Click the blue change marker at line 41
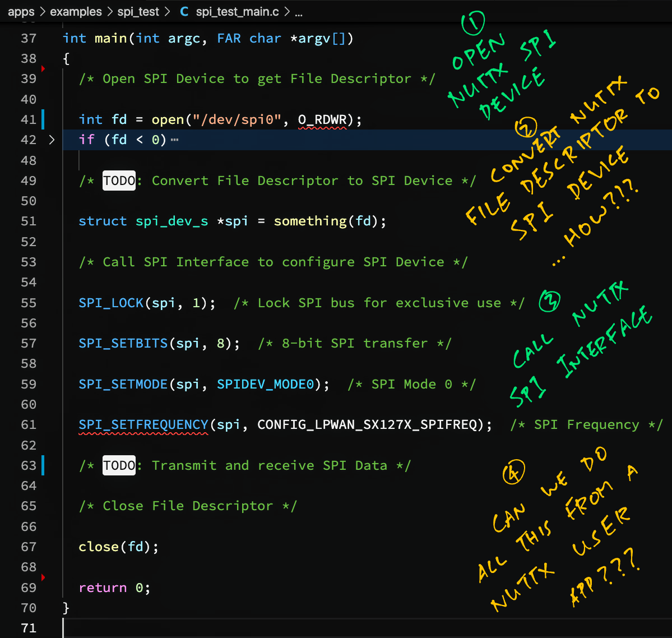Screen dimensions: 672x638 click(43, 119)
